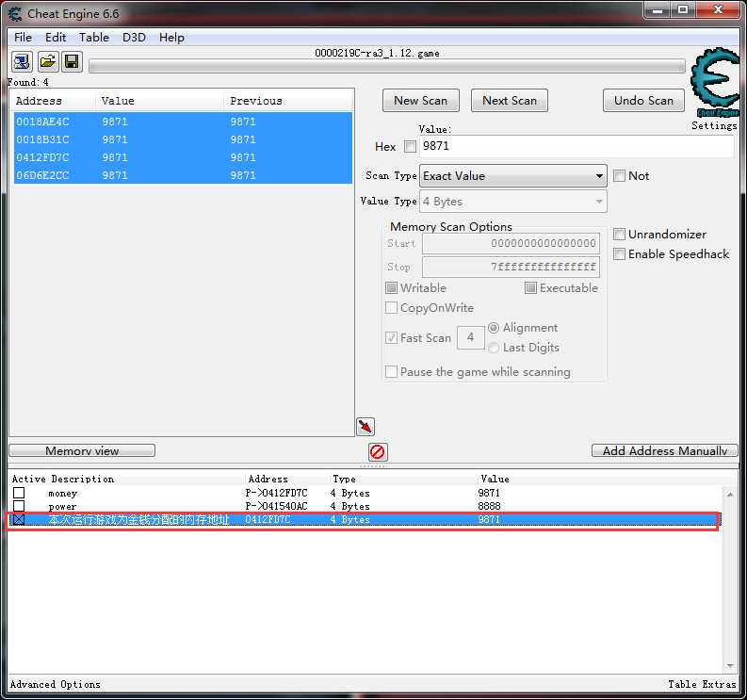The width and height of the screenshot is (747, 700).
Task: Click the Cheat Engine title bar icon
Action: coord(15,14)
